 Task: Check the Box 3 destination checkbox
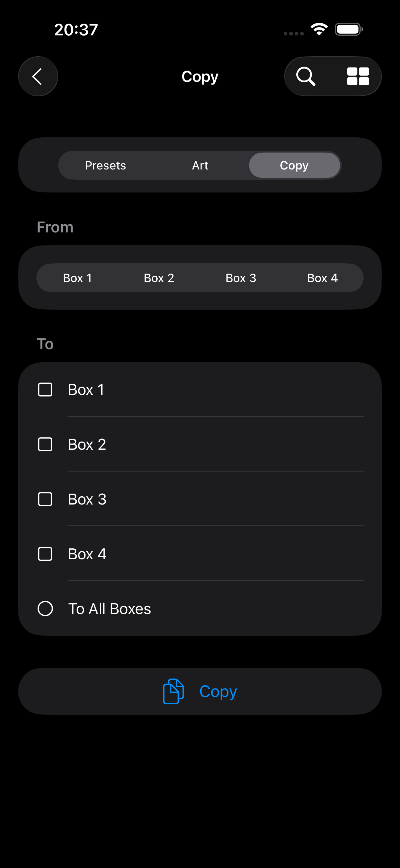tap(45, 499)
